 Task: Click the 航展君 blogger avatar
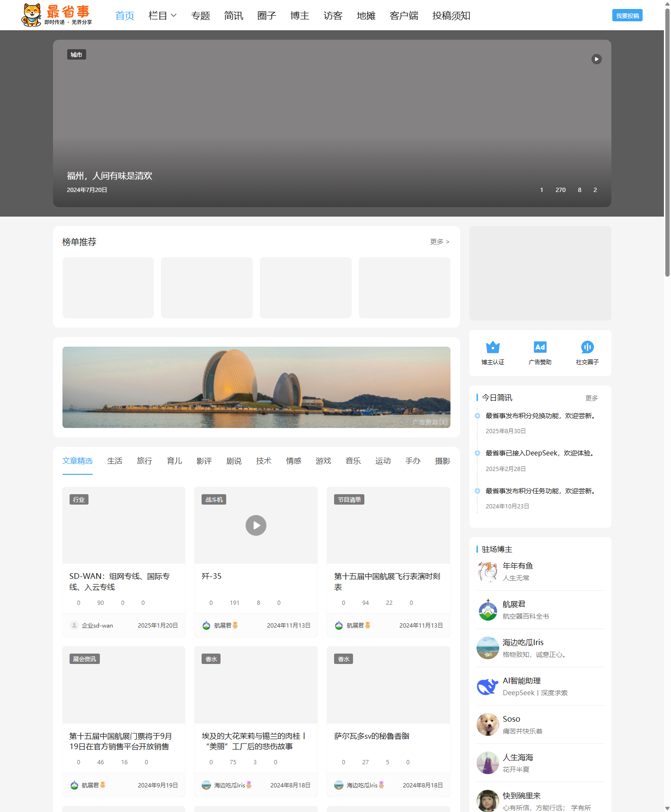487,610
